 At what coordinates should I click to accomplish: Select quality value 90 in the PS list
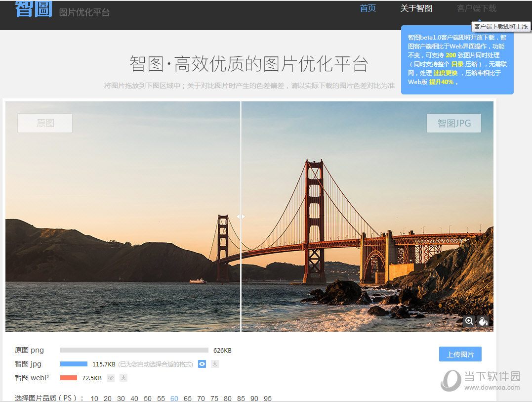(254, 398)
